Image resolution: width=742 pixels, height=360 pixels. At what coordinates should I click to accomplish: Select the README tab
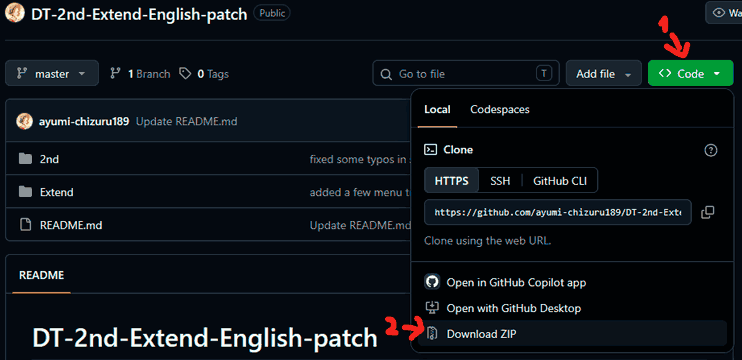click(x=42, y=275)
